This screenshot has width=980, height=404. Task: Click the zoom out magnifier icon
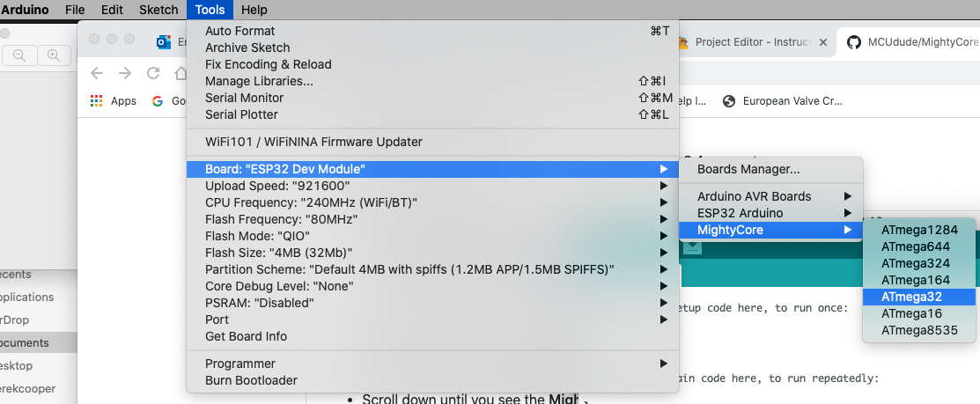[x=18, y=55]
